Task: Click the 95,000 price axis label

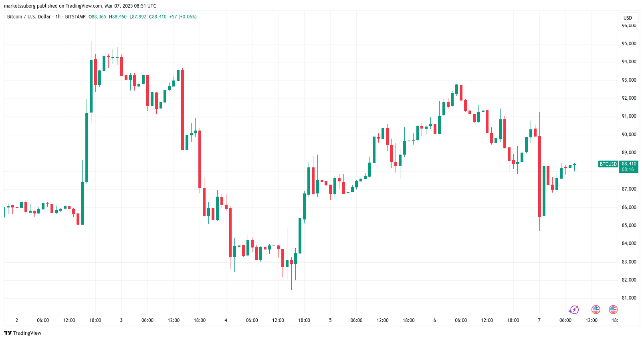Action: coord(629,44)
